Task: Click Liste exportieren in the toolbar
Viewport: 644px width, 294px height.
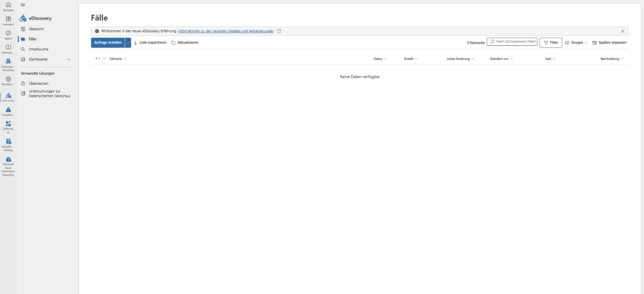Action: click(150, 42)
